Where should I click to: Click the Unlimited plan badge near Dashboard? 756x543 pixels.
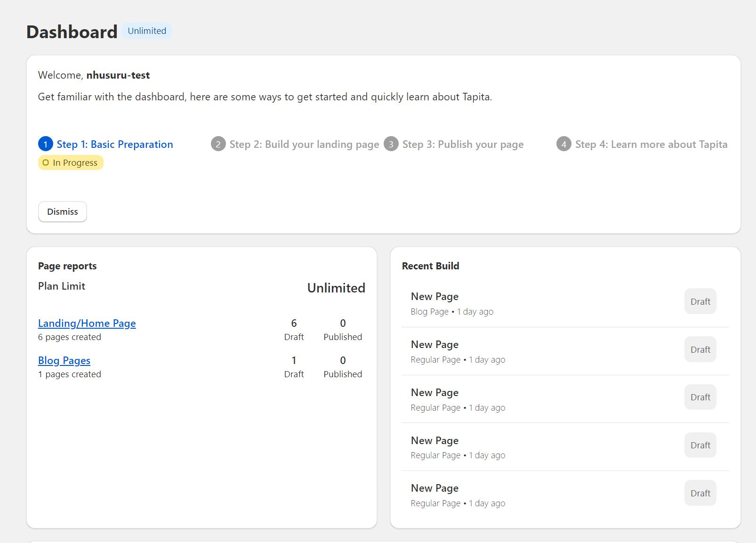(147, 31)
